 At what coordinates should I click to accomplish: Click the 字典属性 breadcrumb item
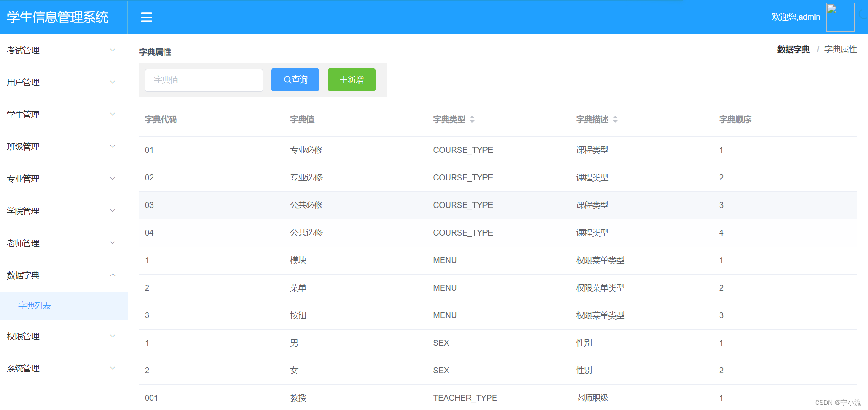(x=840, y=50)
